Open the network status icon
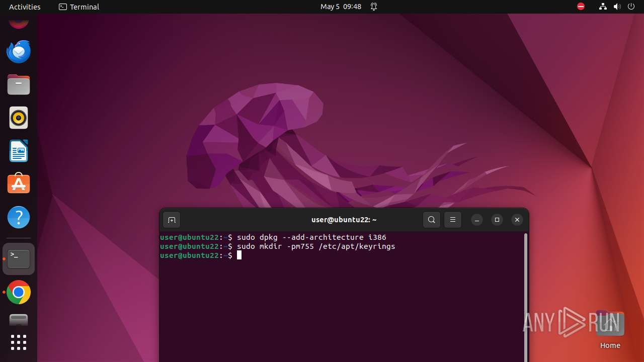This screenshot has width=644, height=362. [603, 7]
